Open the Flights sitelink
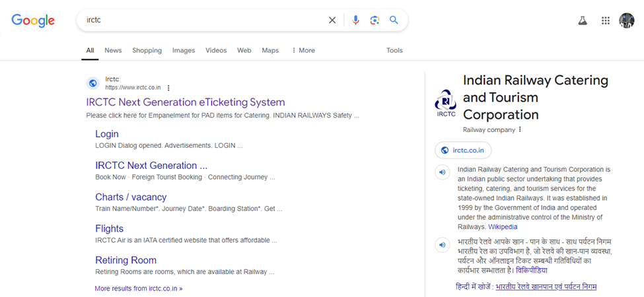 109,228
